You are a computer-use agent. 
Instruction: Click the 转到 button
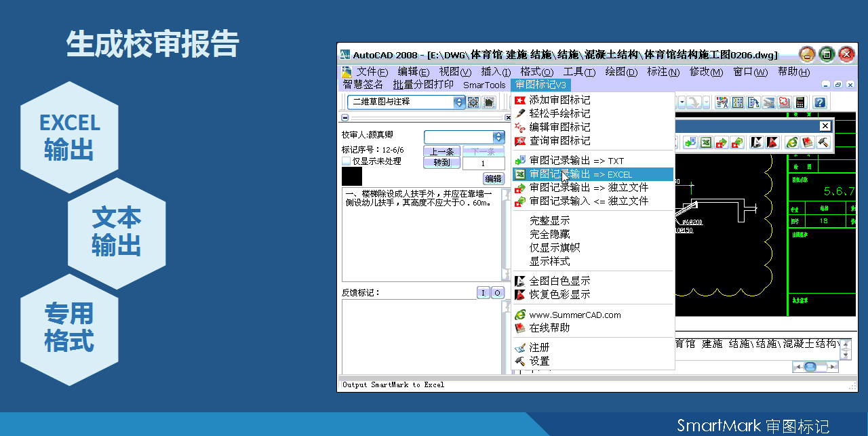click(x=441, y=163)
